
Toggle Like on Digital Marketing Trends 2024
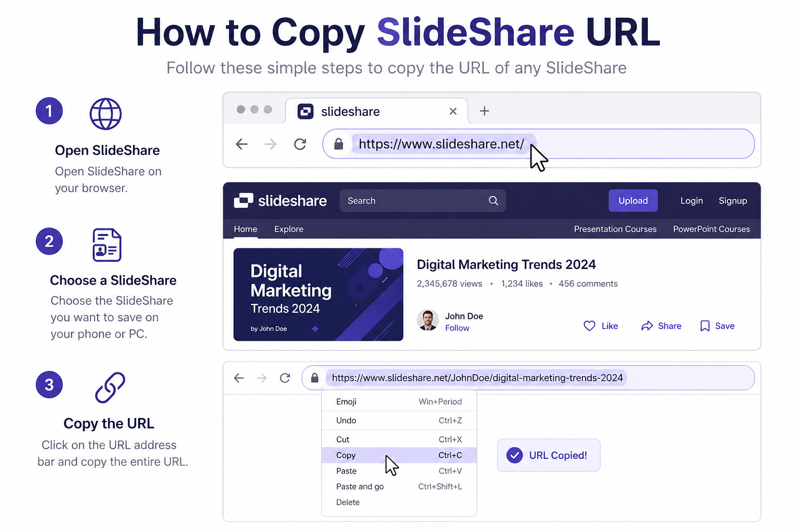[x=589, y=326]
